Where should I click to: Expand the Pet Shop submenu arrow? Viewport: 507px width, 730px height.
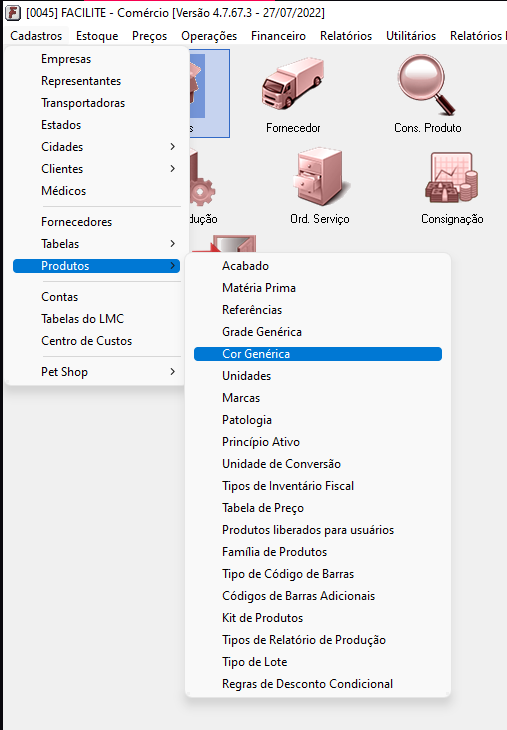pos(172,372)
